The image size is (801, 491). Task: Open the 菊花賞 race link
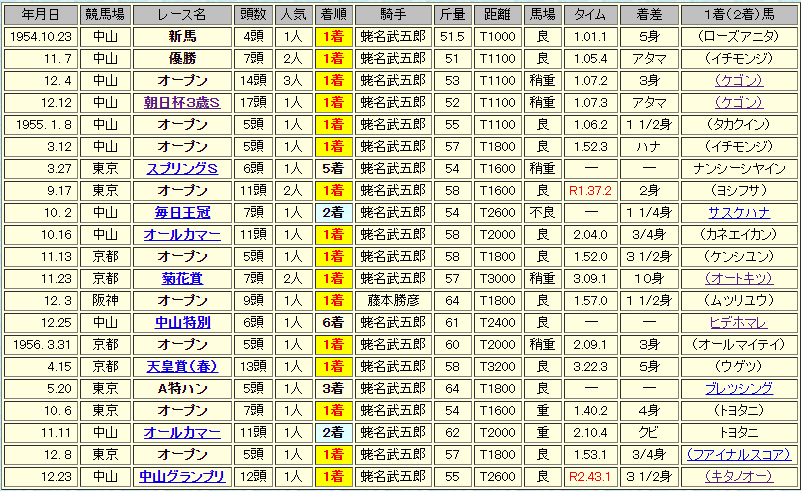click(182, 278)
